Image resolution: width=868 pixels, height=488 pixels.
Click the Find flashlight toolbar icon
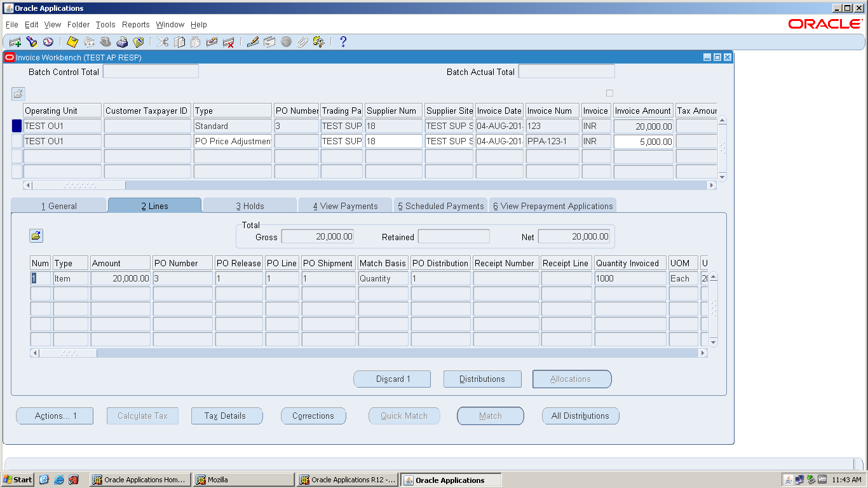pos(32,42)
